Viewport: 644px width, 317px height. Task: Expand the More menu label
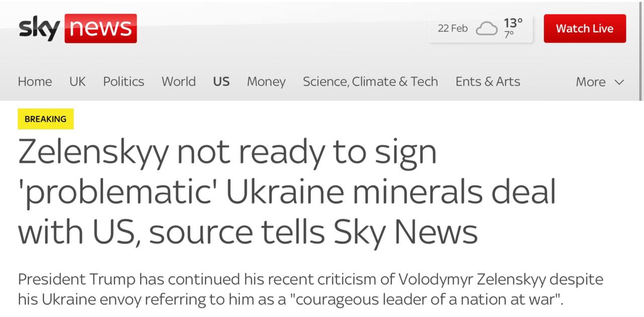591,82
